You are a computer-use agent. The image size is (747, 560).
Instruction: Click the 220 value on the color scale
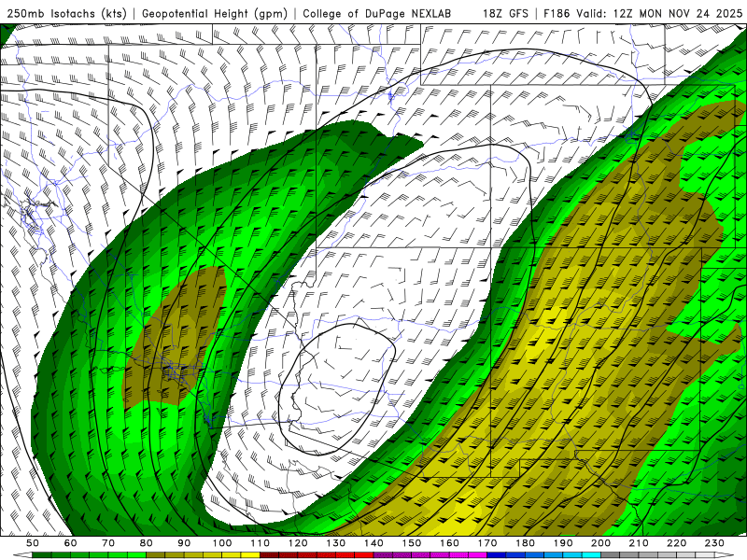(x=676, y=543)
